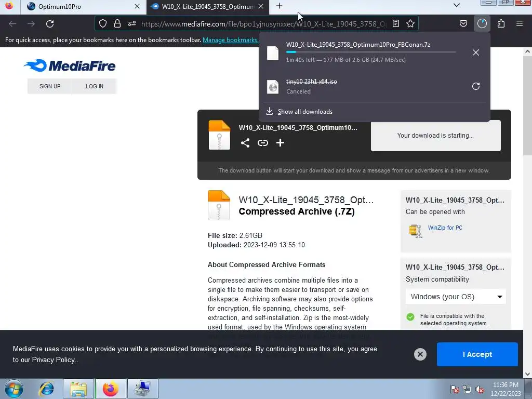
Task: Open tracking protection shield icon
Action: (103, 23)
